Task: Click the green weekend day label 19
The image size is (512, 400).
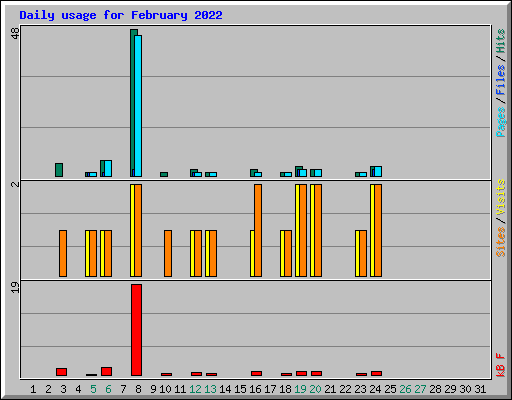Action: pyautogui.click(x=300, y=389)
